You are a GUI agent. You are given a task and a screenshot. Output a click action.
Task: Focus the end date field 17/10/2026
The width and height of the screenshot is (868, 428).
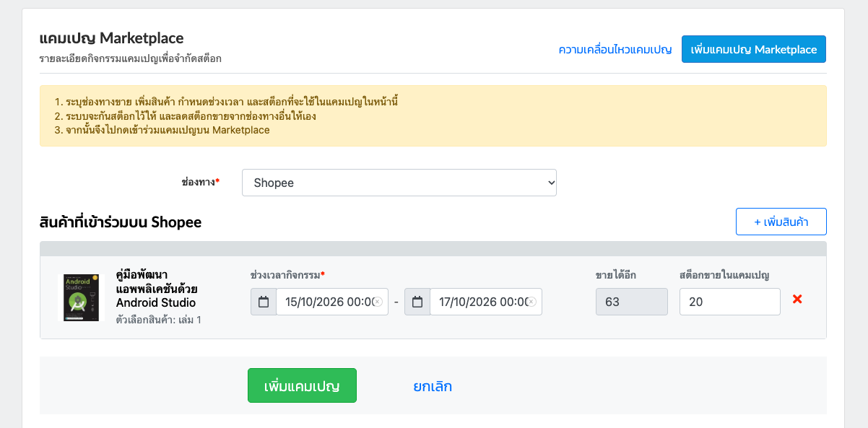coord(486,302)
